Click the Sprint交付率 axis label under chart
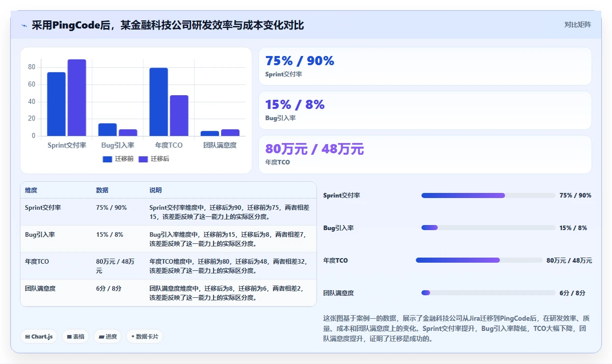This screenshot has width=612, height=364. (x=67, y=145)
